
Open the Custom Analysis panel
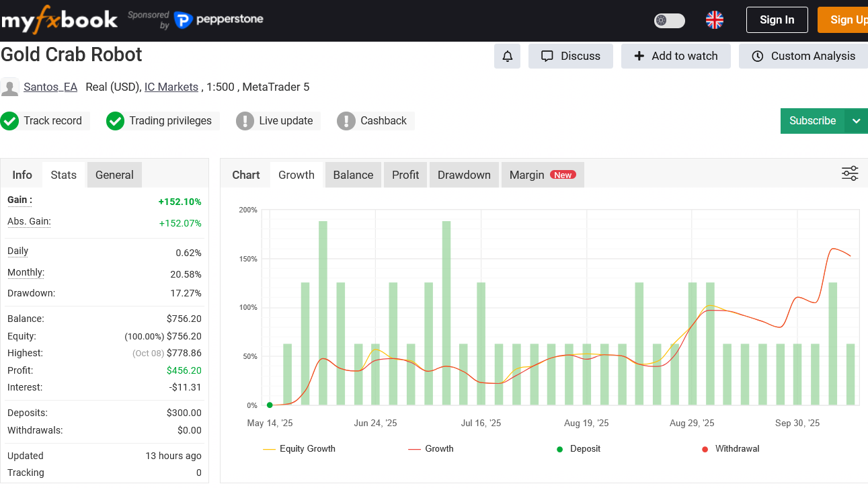[803, 56]
